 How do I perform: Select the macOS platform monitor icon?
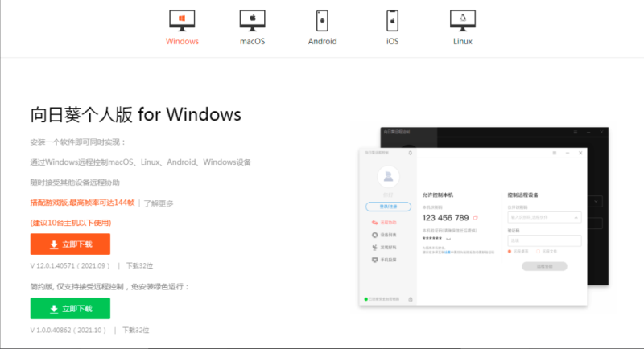point(252,21)
